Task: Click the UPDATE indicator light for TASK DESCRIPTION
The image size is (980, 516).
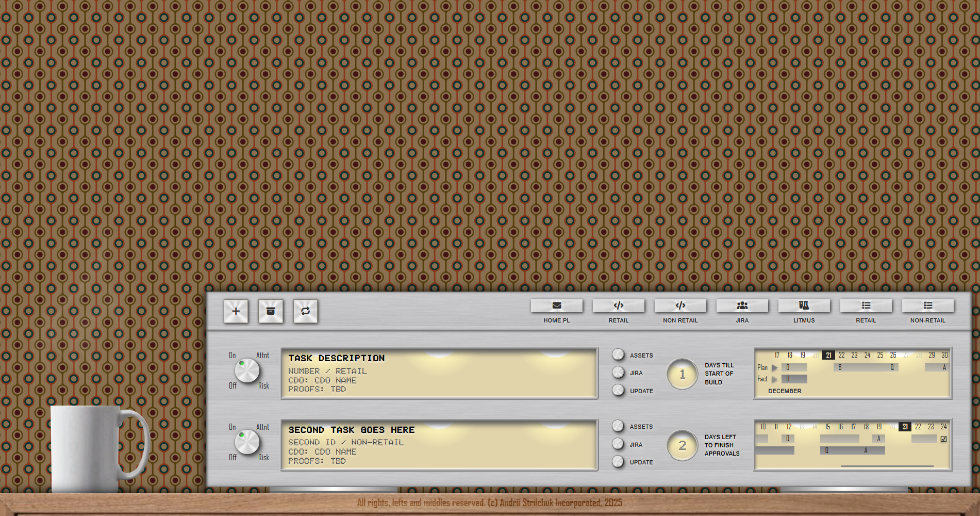Action: coord(618,390)
